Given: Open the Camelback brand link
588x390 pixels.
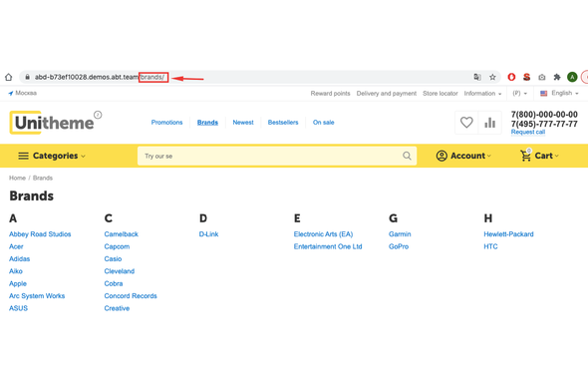Looking at the screenshot, I should 122,234.
